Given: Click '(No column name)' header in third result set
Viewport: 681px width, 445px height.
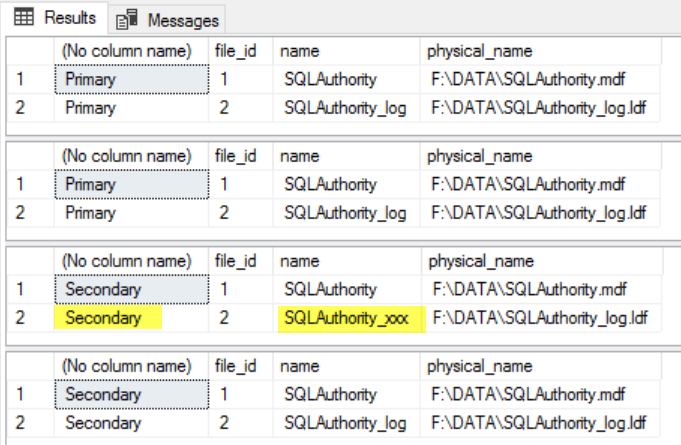Looking at the screenshot, I should pos(131,261).
